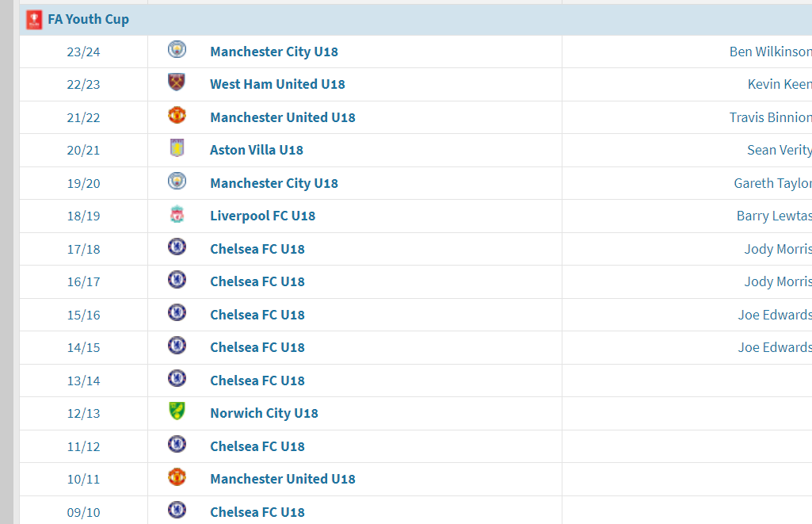Open Norwich City U18 team link
This screenshot has width=812, height=524.
[x=264, y=413]
